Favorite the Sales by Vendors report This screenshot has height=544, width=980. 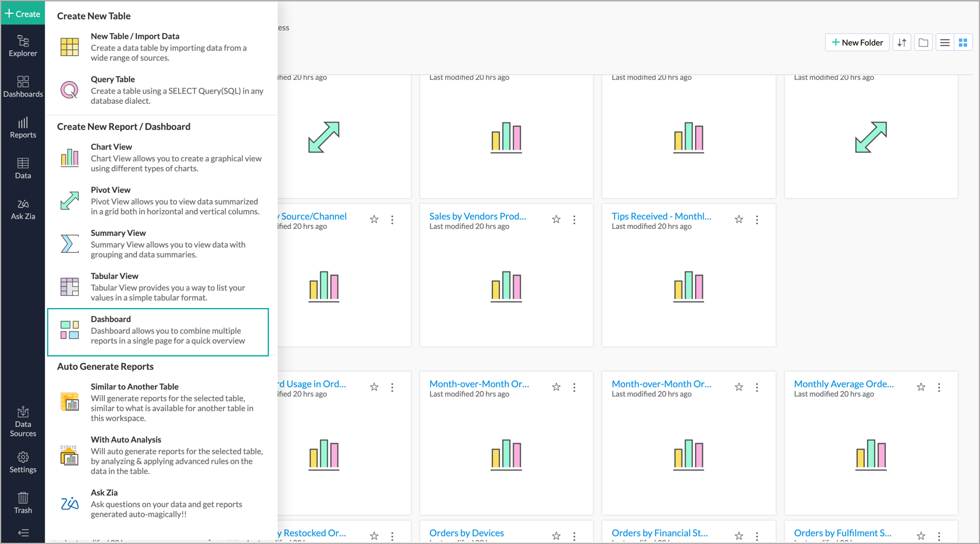coord(556,219)
